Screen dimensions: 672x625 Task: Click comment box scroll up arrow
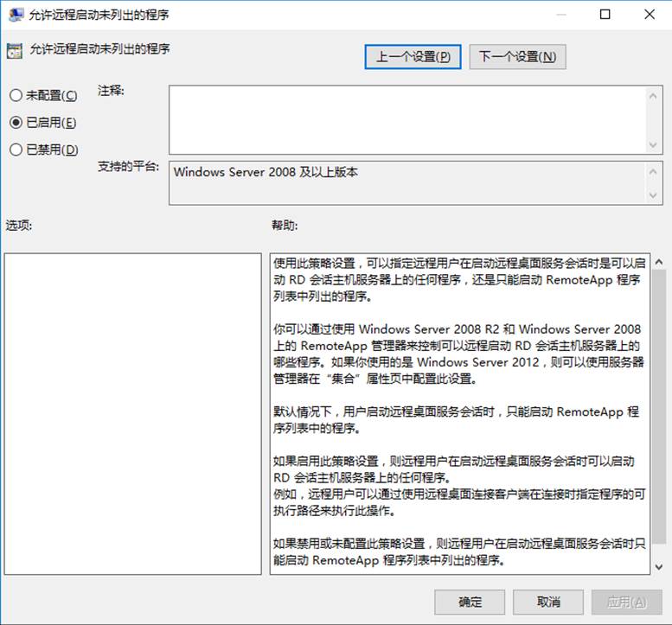click(653, 96)
